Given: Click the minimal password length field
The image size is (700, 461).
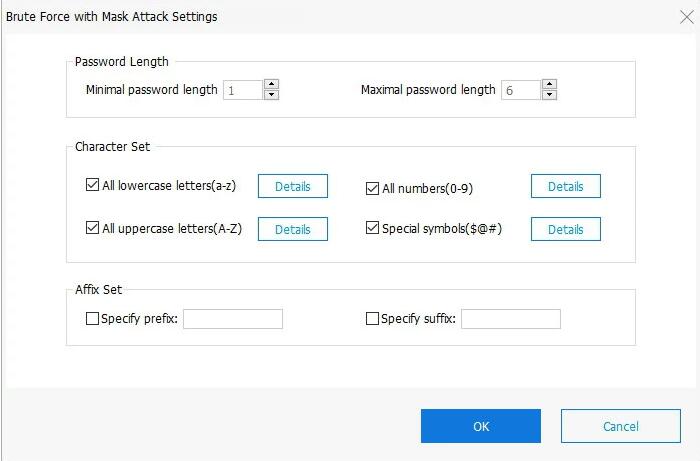Looking at the screenshot, I should coord(243,90).
